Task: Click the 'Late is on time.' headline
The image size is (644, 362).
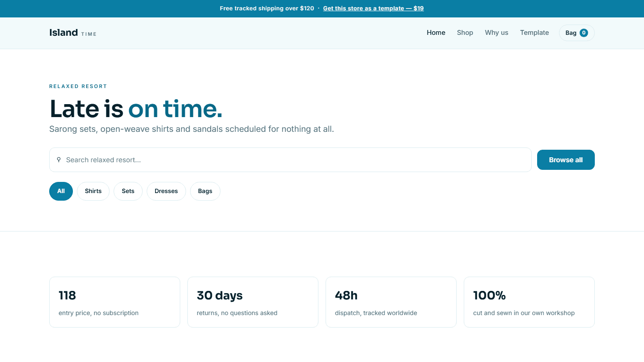Action: coord(136,109)
